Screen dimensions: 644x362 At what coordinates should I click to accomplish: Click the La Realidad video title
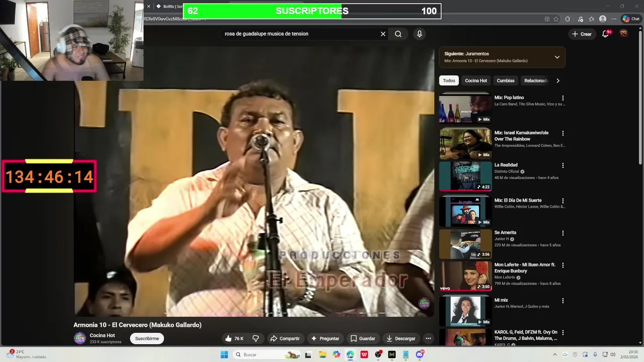coord(506,165)
